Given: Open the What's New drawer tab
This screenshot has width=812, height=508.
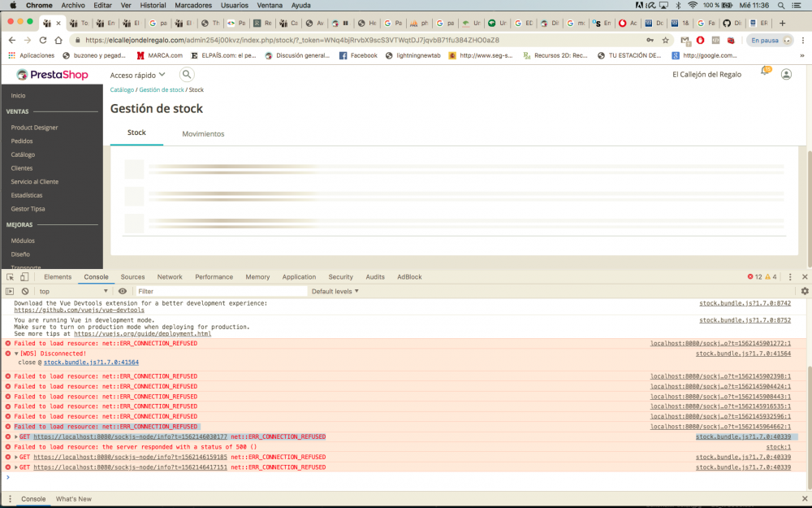Looking at the screenshot, I should (74, 499).
